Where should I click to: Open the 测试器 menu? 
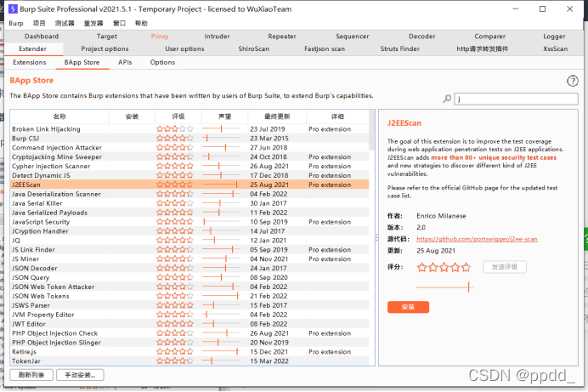point(65,23)
